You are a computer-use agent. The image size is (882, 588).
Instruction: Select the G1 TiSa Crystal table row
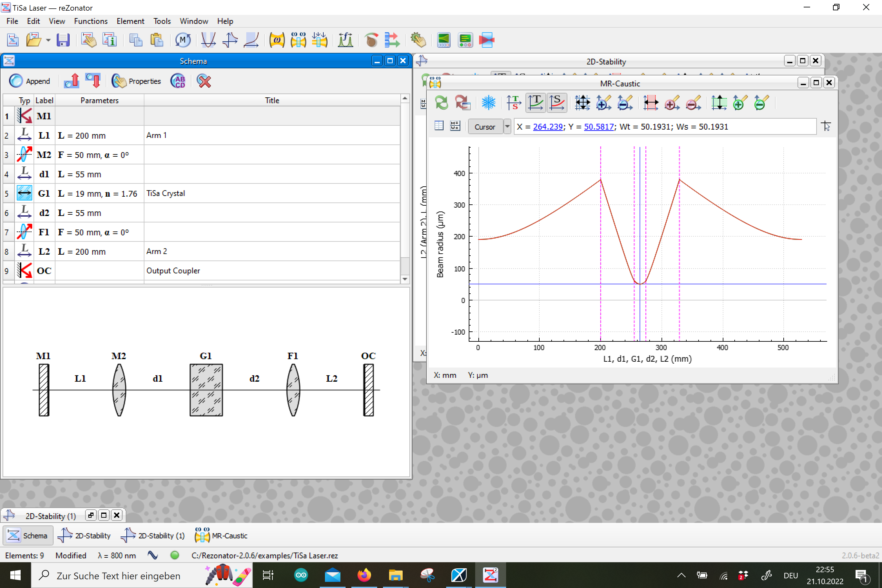click(x=165, y=193)
